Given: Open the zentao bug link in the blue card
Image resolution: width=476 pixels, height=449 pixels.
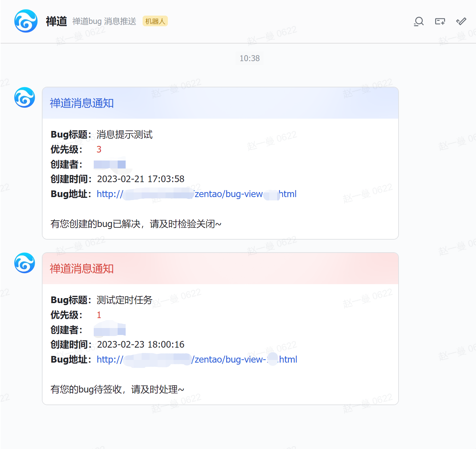Looking at the screenshot, I should 196,194.
